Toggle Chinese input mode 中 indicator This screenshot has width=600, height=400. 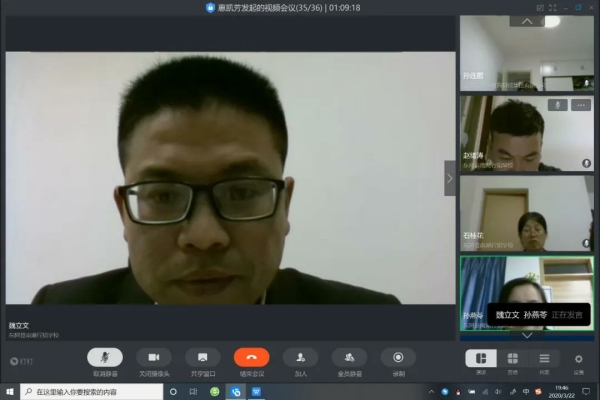(x=526, y=392)
